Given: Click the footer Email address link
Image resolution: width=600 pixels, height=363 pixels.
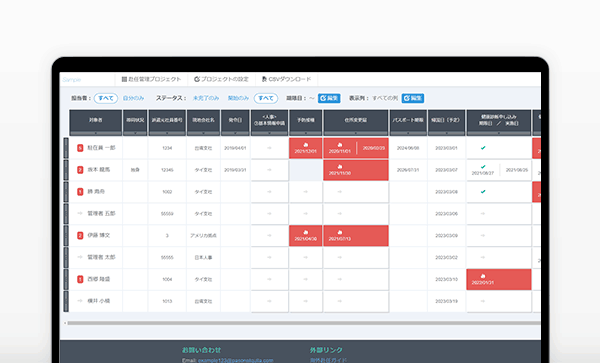Looking at the screenshot, I should (x=235, y=360).
